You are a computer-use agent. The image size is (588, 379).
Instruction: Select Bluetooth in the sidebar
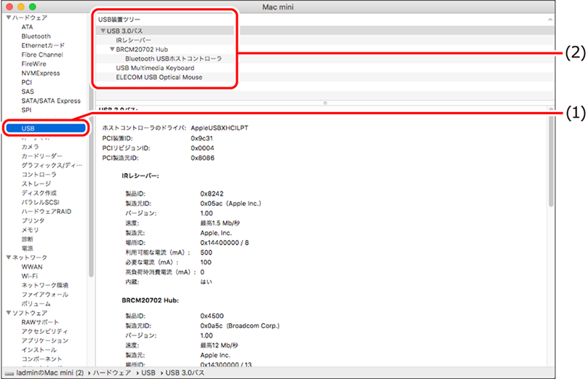(36, 36)
